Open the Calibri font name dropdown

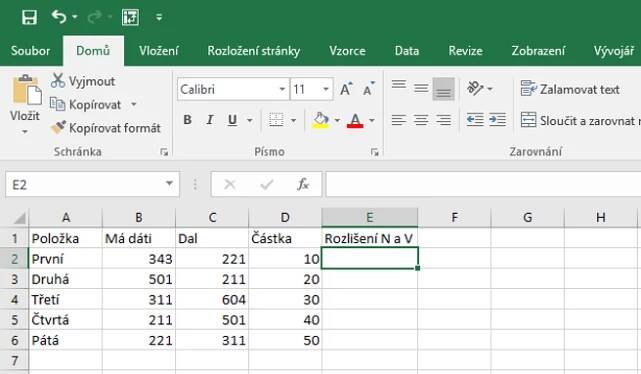pyautogui.click(x=282, y=89)
